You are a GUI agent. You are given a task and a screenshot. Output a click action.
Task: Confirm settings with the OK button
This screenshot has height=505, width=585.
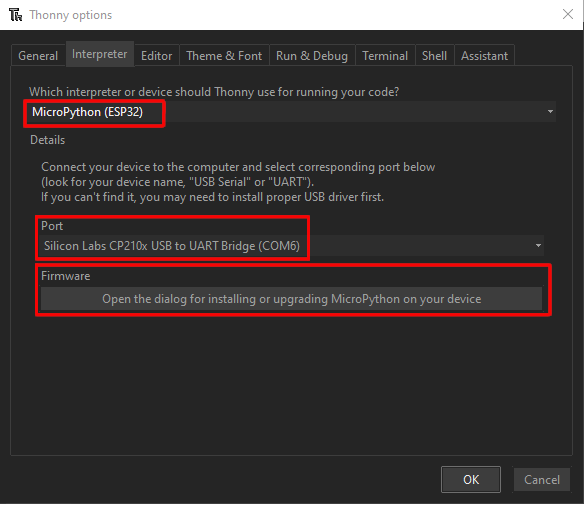[471, 479]
